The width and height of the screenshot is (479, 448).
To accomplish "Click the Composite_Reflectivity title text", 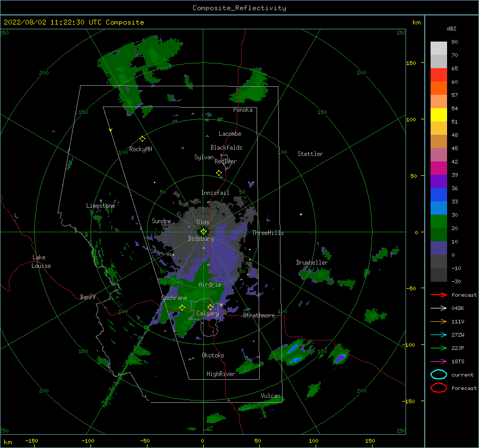I will pyautogui.click(x=239, y=8).
